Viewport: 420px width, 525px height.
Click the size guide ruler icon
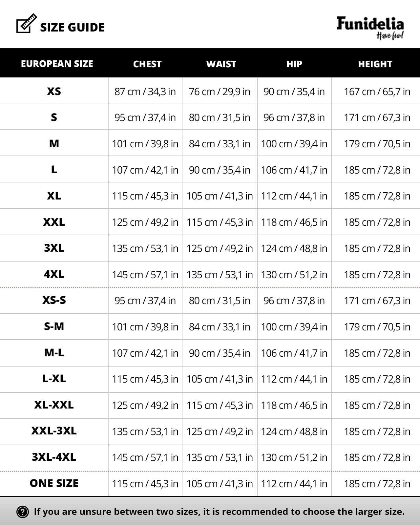coord(26,24)
